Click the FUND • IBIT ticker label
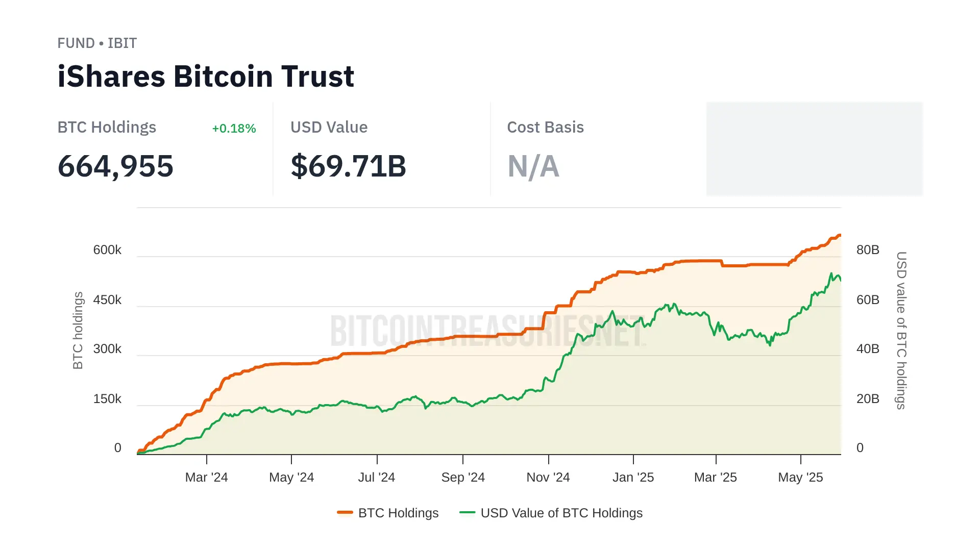The width and height of the screenshot is (980, 551). tap(97, 43)
